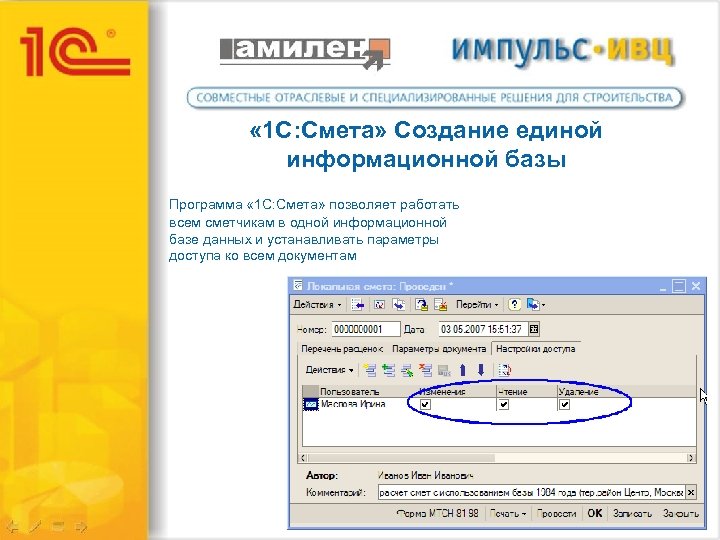This screenshot has height=540, width=720.
Task: Toggle the Чтение checkbox for Маслова Ирина
Action: [504, 405]
